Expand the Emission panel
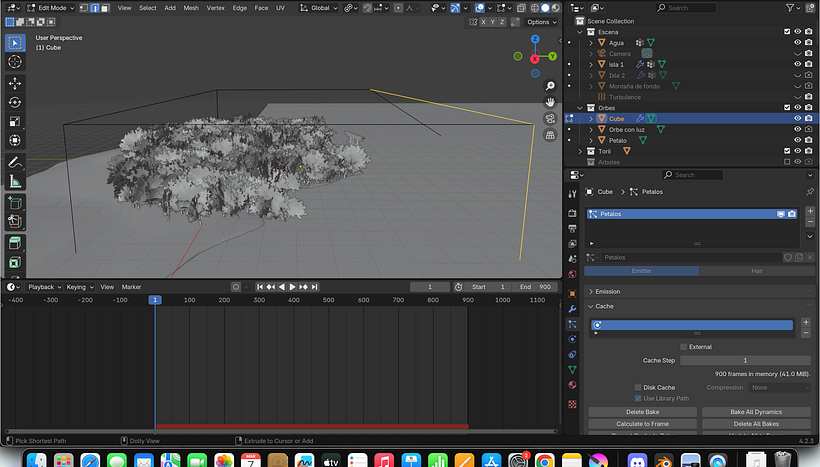Screen dimensions: 820x467 (591, 291)
